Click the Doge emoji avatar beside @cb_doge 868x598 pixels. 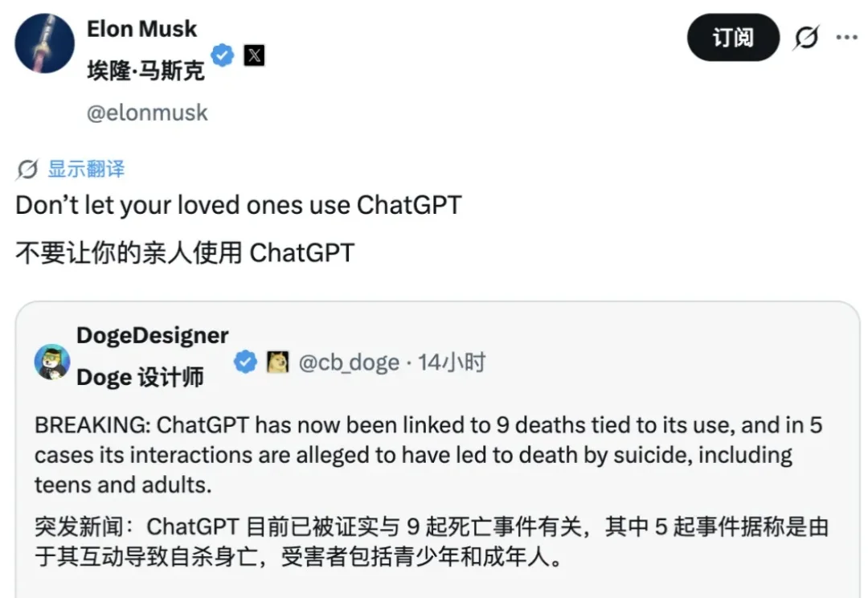(276, 362)
